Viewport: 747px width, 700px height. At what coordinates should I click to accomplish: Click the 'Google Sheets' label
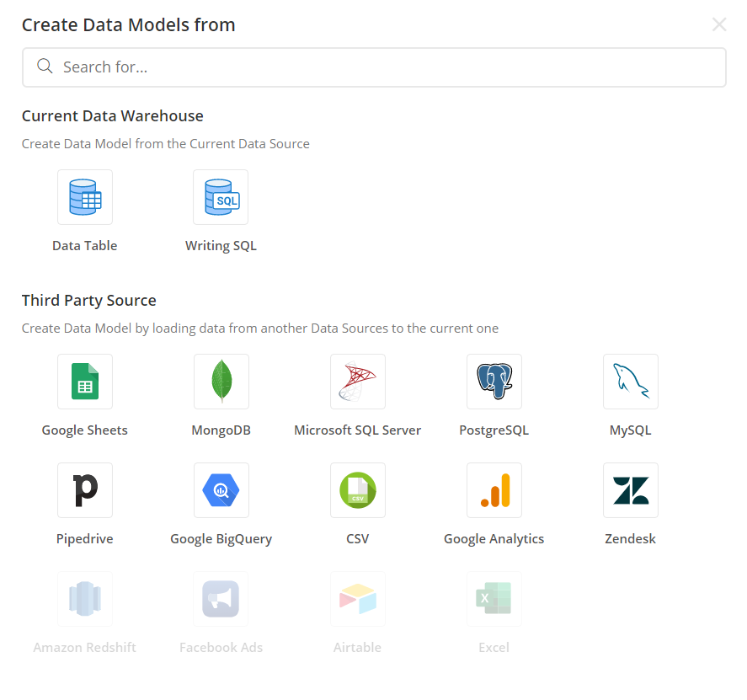point(85,430)
